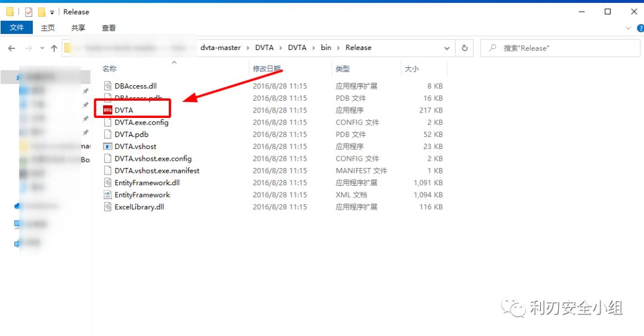The width and height of the screenshot is (644, 336).
Task: Click the ExcelLibrary.dll file icon
Action: 107,207
